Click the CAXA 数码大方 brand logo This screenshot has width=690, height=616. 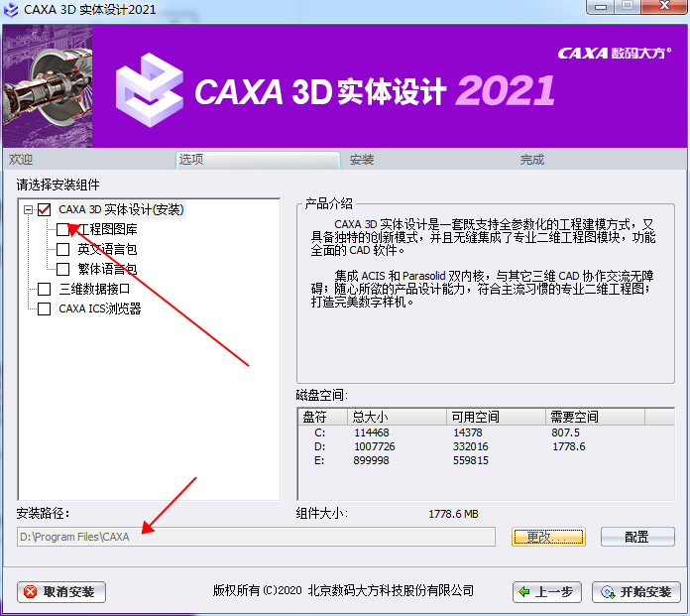tap(615, 54)
